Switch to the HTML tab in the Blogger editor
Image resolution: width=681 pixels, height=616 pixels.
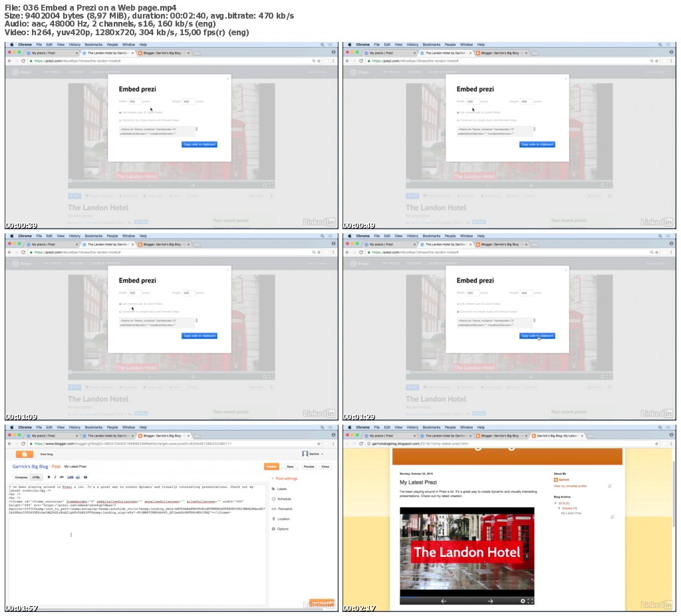tap(36, 477)
